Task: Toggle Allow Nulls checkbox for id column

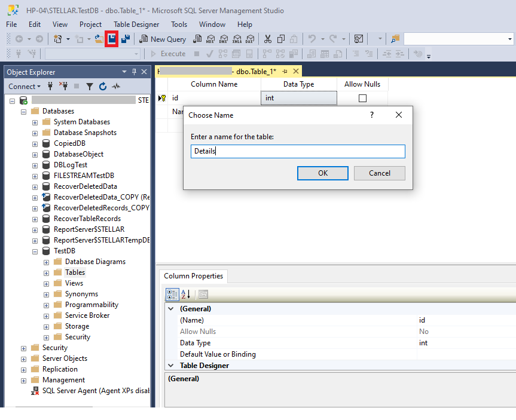Action: click(362, 98)
